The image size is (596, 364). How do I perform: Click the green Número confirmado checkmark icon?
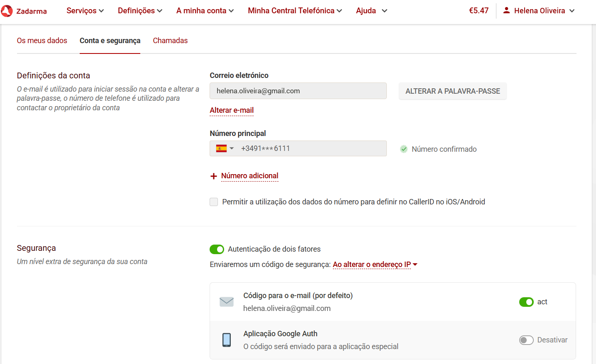tap(403, 149)
